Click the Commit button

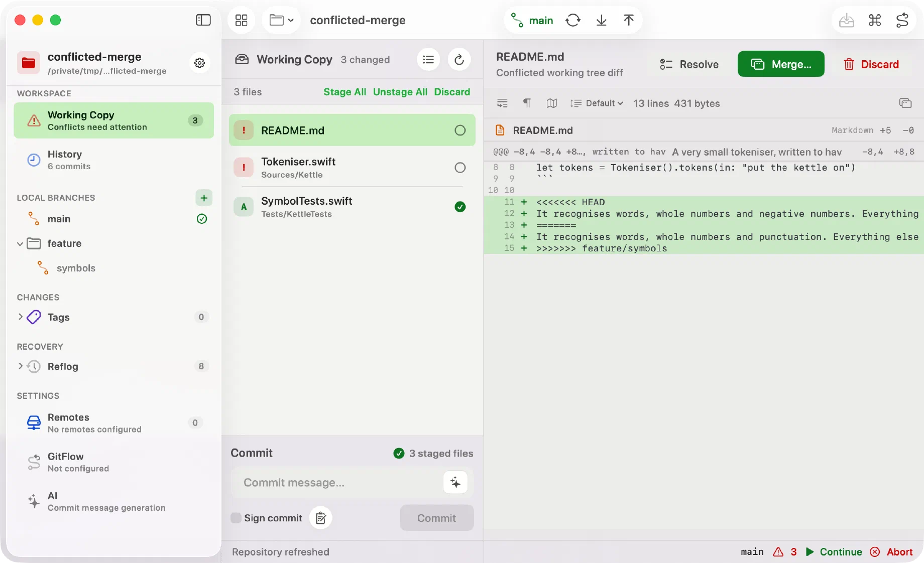(x=437, y=518)
